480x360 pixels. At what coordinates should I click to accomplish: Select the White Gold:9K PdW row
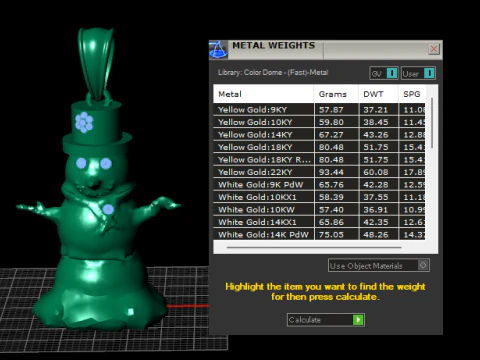(319, 185)
